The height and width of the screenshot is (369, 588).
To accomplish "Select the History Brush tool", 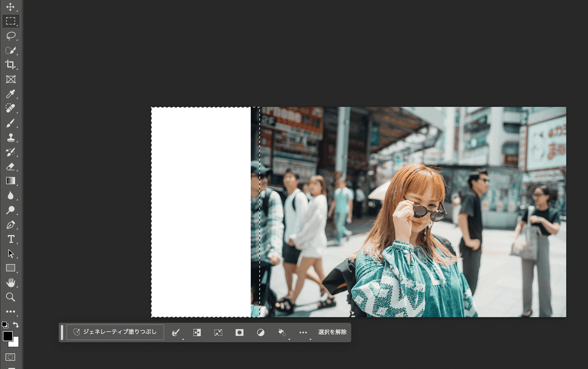I will pos(10,152).
